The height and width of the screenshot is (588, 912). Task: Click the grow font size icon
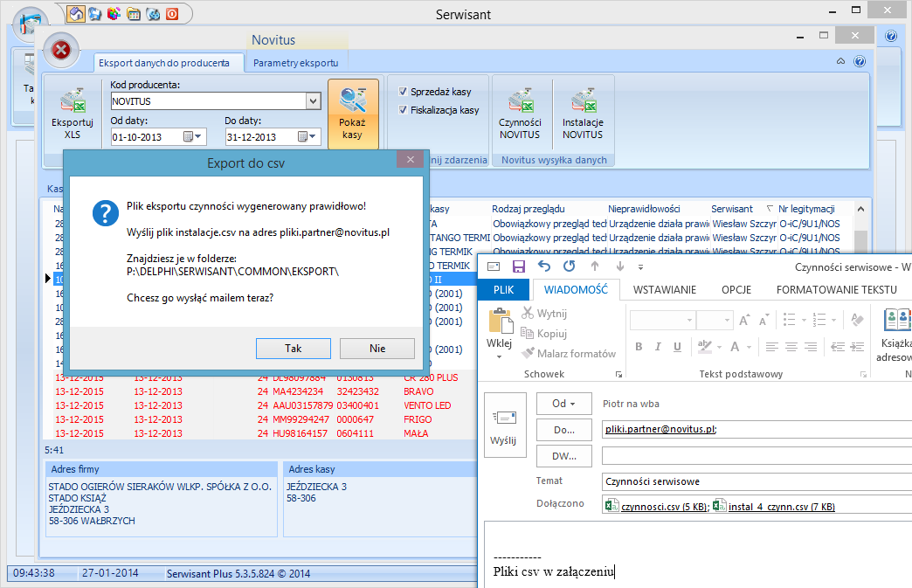pyautogui.click(x=744, y=320)
